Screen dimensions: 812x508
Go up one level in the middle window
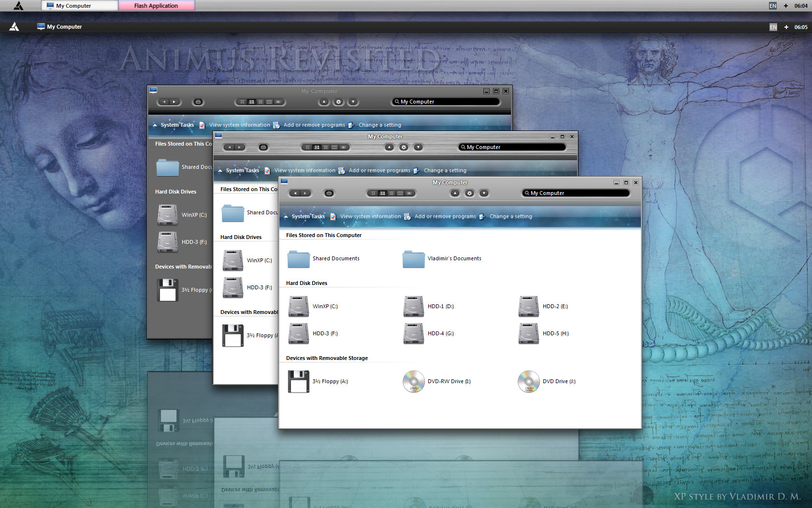(x=389, y=147)
